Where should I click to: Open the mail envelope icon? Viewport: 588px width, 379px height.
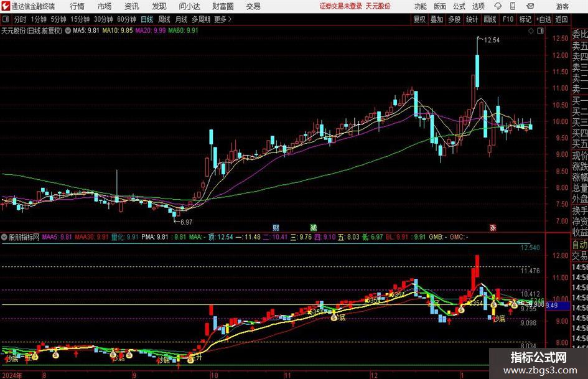530,6
